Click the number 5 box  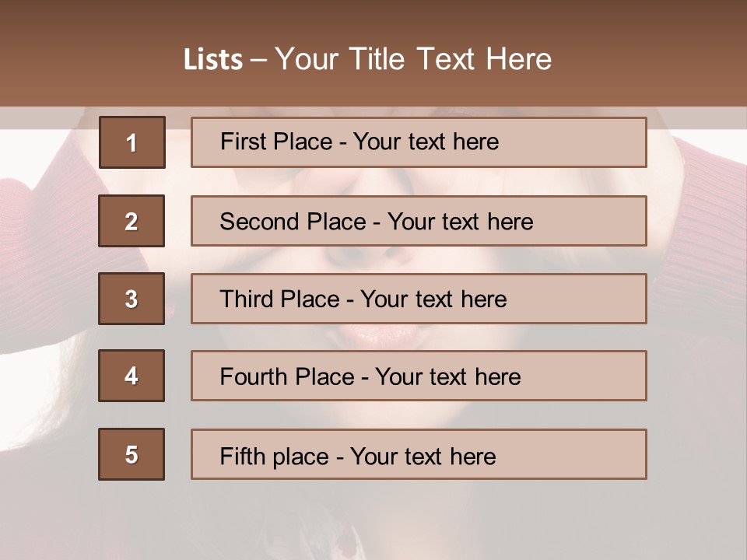click(x=132, y=454)
